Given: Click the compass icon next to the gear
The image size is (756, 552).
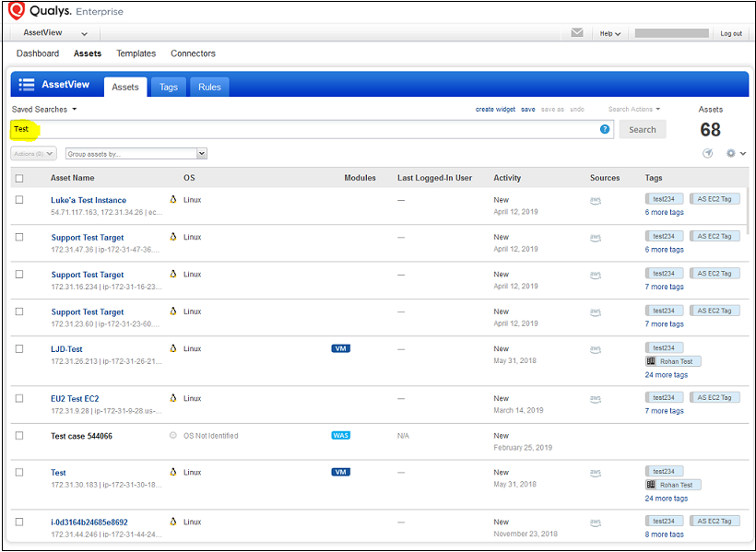Looking at the screenshot, I should pyautogui.click(x=708, y=153).
